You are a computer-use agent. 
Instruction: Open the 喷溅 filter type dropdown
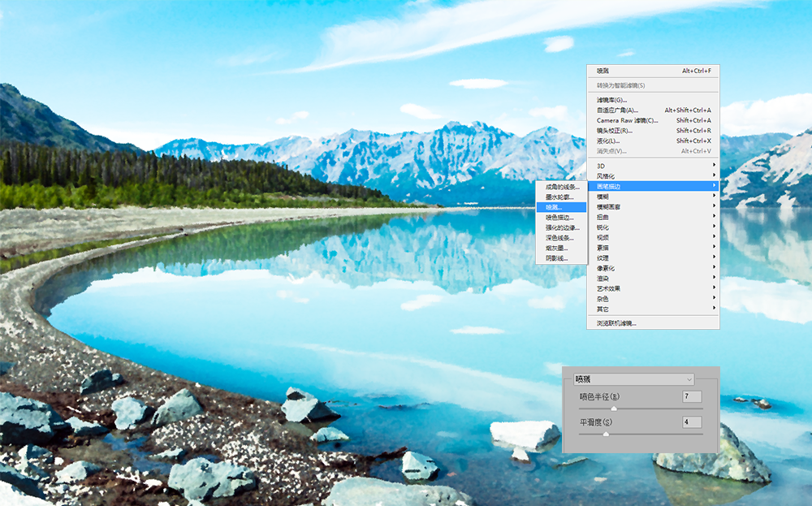coord(634,379)
